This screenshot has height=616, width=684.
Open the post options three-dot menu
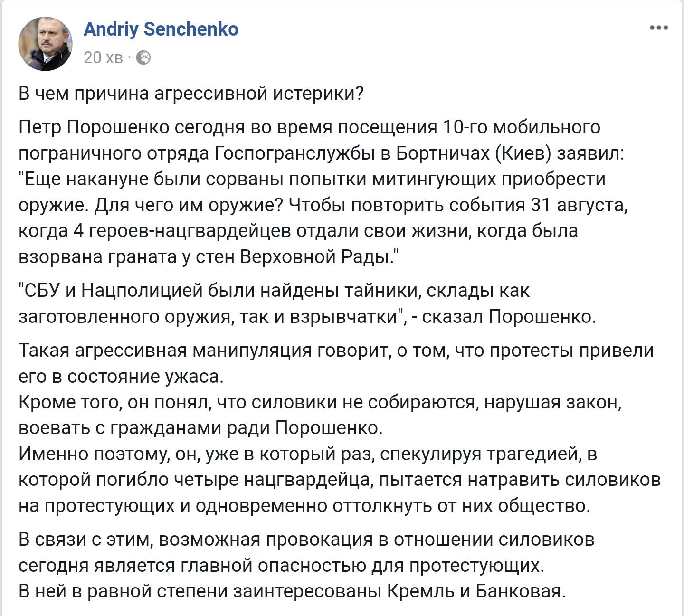(x=659, y=28)
